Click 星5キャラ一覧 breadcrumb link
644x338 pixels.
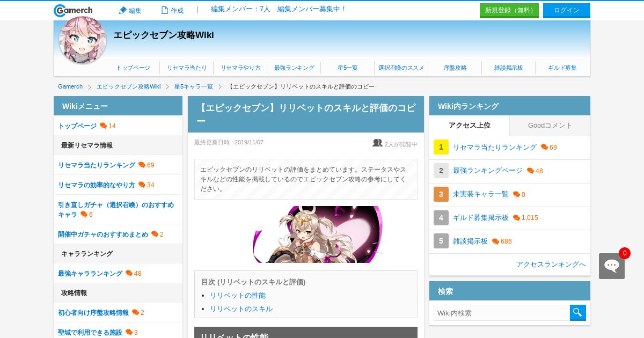(194, 86)
